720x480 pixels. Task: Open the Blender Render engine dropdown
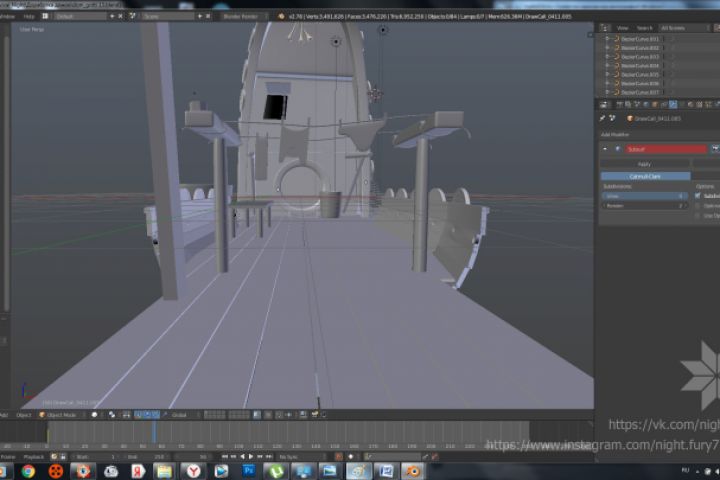[x=243, y=16]
